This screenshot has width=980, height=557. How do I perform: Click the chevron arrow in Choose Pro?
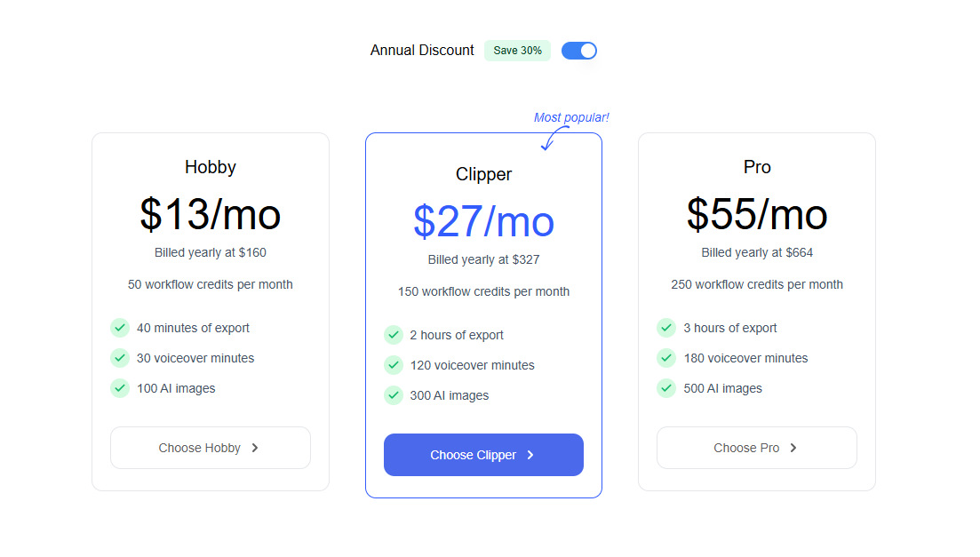tap(793, 448)
